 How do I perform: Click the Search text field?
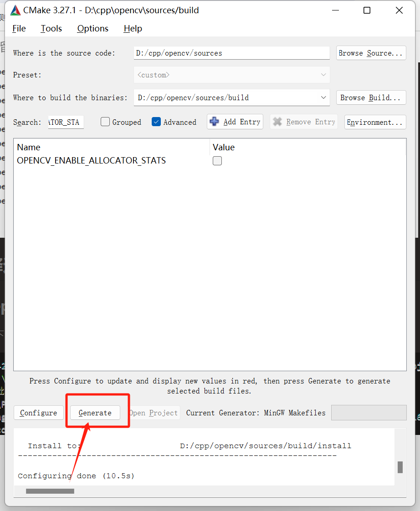click(x=66, y=122)
